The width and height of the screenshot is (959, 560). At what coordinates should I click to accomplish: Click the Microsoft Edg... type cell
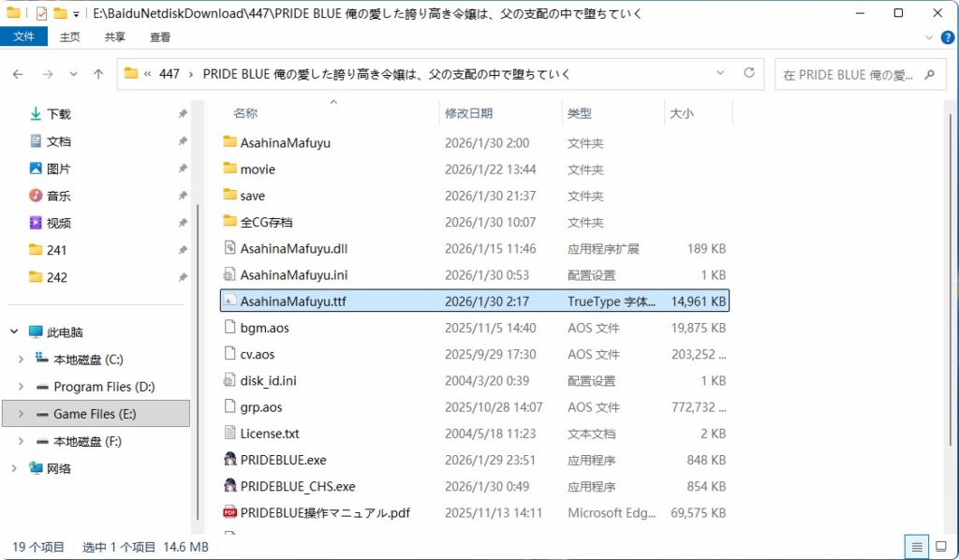(x=611, y=512)
